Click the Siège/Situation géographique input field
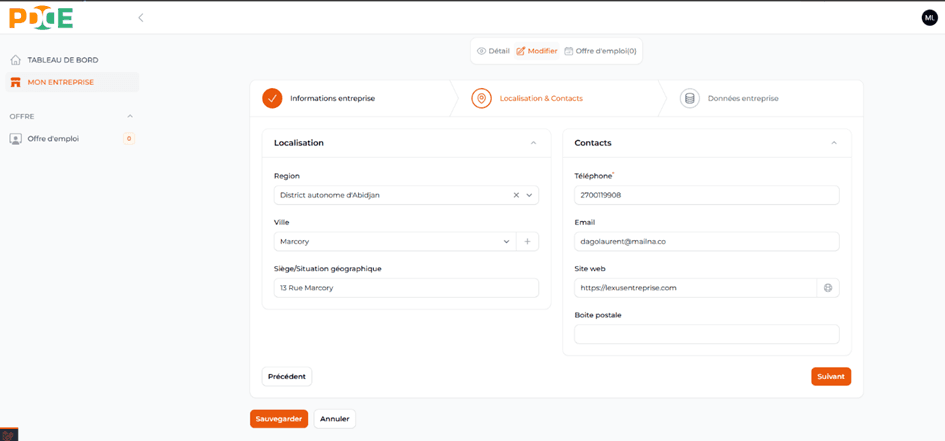 click(x=406, y=288)
